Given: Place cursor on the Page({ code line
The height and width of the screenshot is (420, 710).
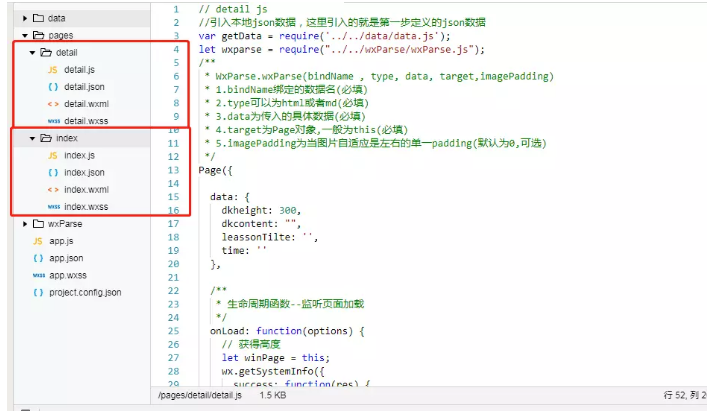Looking at the screenshot, I should coord(219,170).
